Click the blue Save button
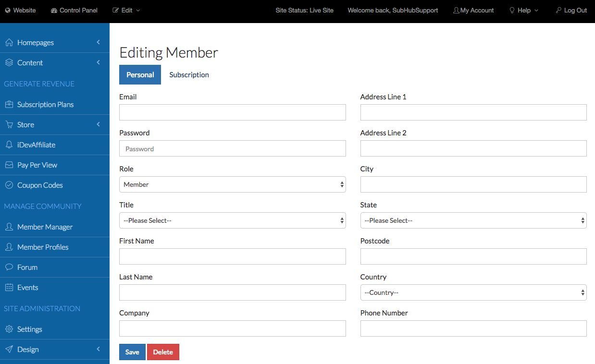Image resolution: width=595 pixels, height=364 pixels. [132, 352]
